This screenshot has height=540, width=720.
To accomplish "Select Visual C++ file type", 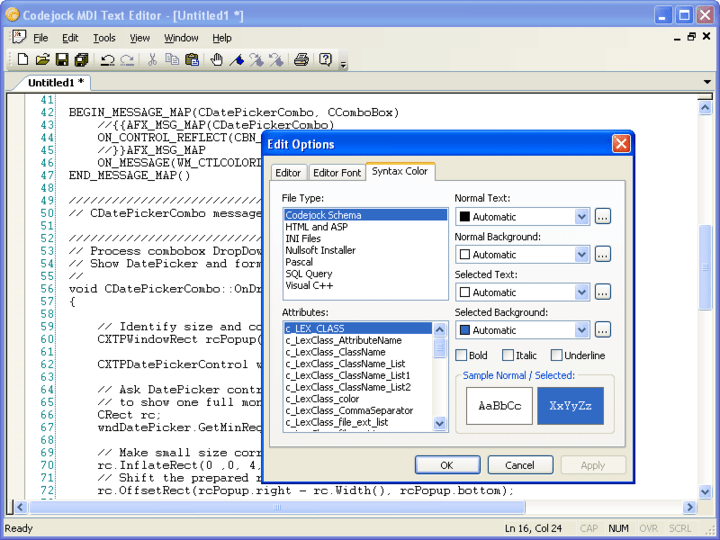I will 366,286.
